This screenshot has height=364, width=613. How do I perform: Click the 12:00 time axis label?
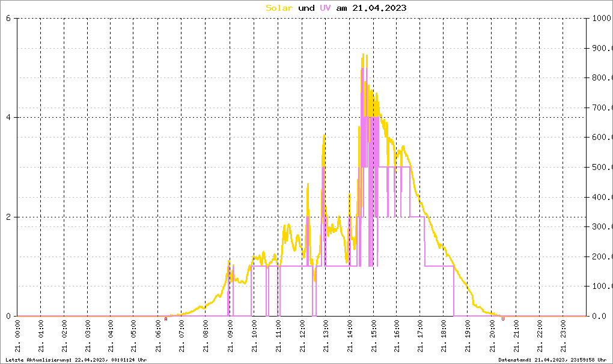click(302, 336)
